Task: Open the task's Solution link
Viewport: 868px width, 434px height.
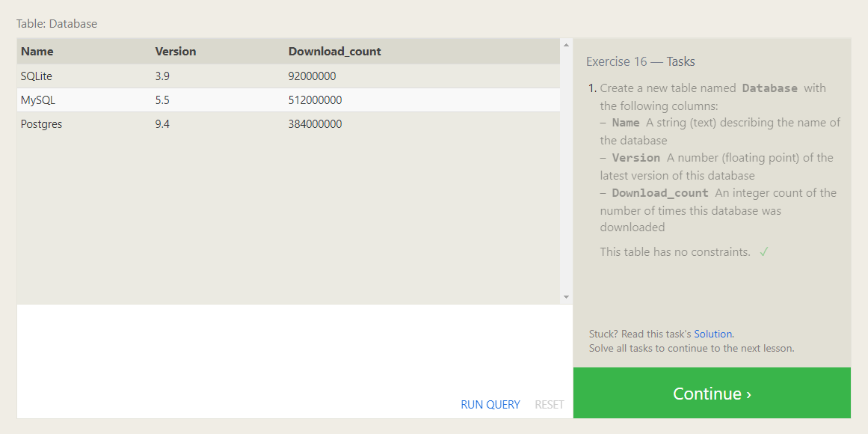Action: 713,334
